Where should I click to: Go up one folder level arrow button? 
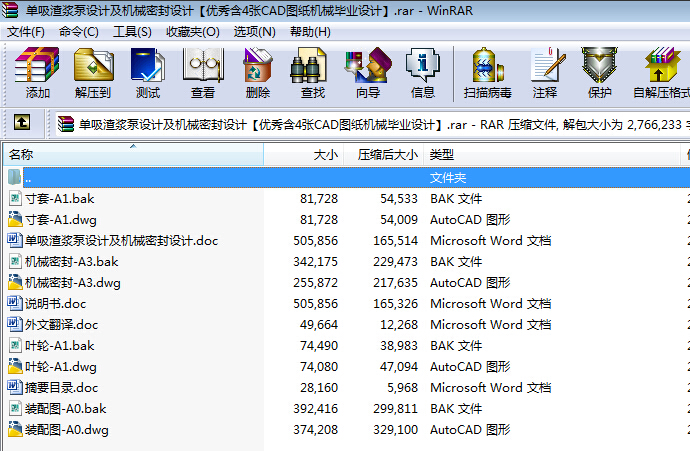(22, 122)
